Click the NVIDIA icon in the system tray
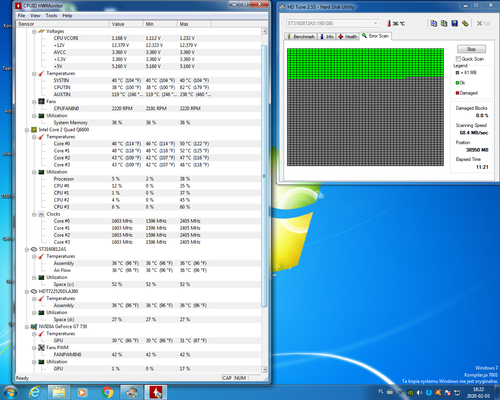This screenshot has width=500, height=400. pyautogui.click(x=410, y=393)
